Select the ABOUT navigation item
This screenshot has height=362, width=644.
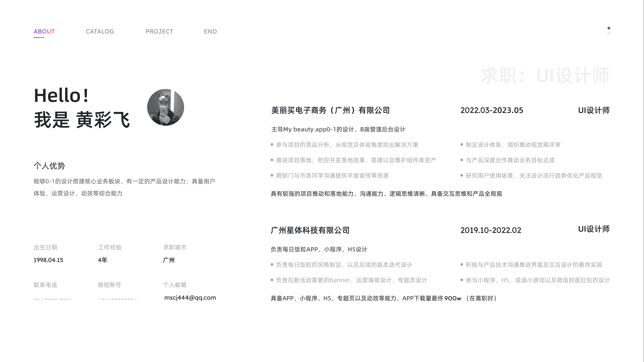click(x=44, y=32)
